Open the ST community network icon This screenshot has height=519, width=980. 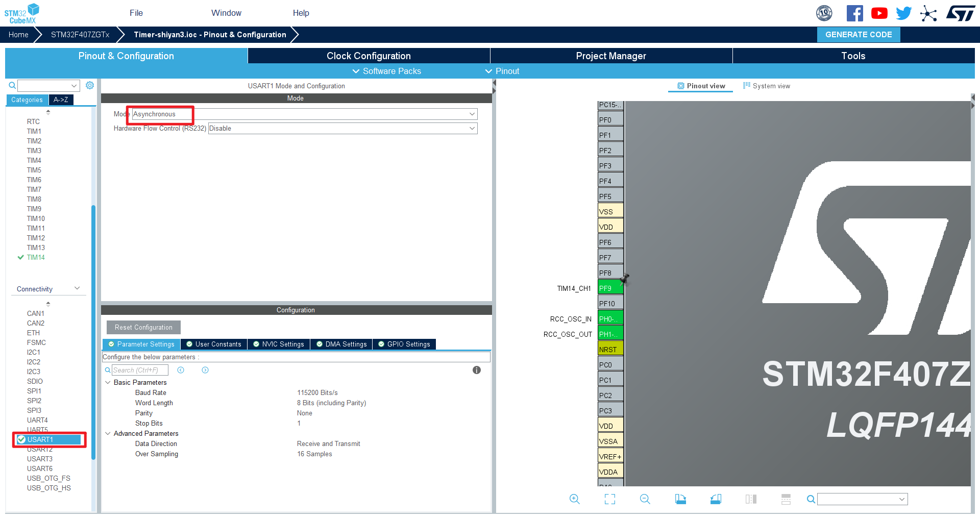(928, 13)
